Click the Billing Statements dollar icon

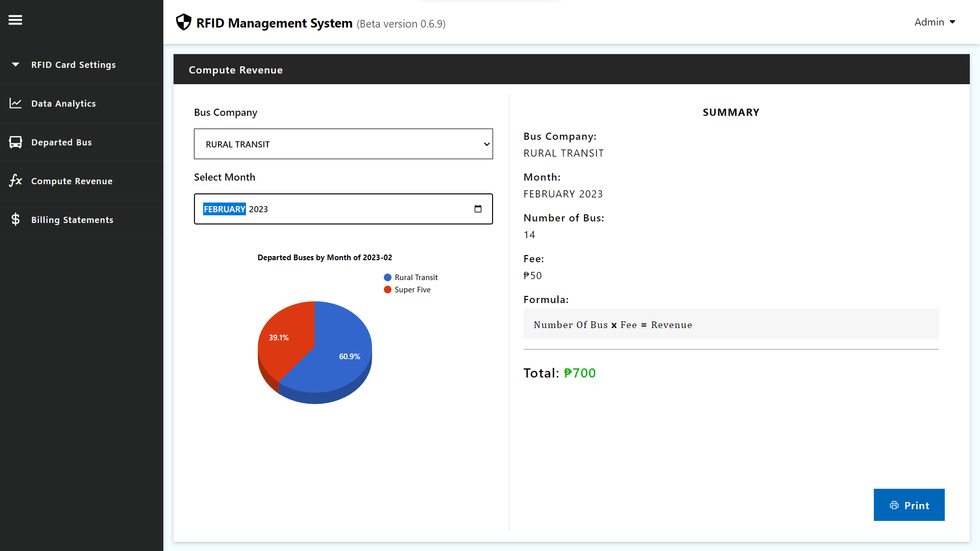click(x=15, y=219)
